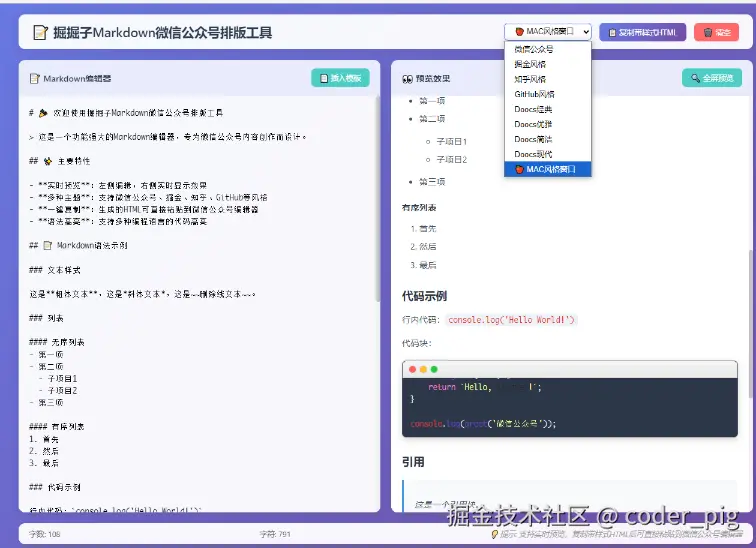Click the 引用 heading in the preview
This screenshot has height=548, width=756.
coord(413,462)
